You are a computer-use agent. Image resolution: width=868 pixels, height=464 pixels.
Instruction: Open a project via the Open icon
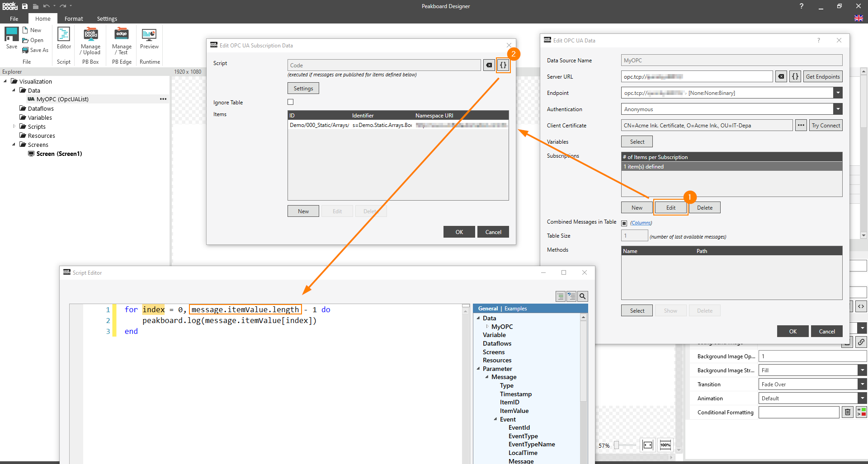(33, 40)
